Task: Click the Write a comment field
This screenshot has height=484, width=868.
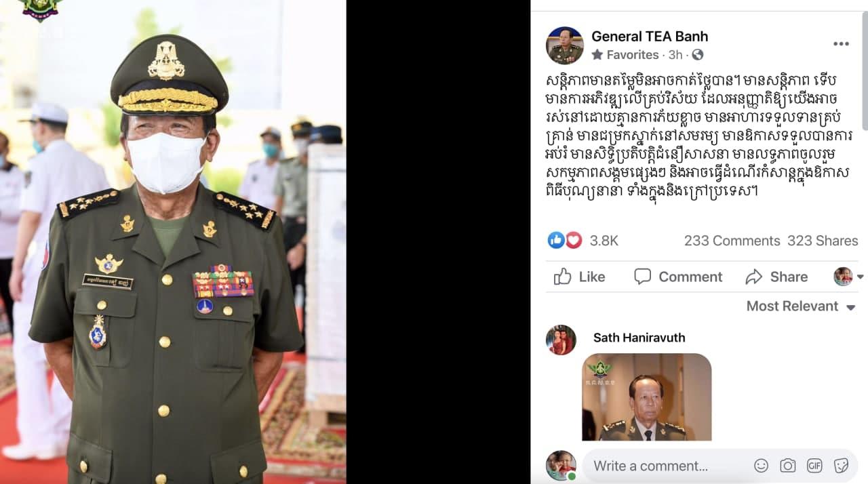Action: coord(668,466)
